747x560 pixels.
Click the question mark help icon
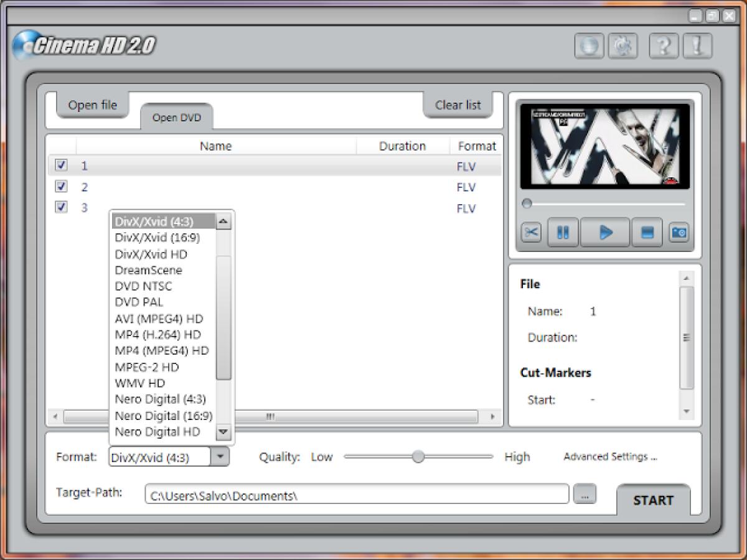(x=663, y=45)
